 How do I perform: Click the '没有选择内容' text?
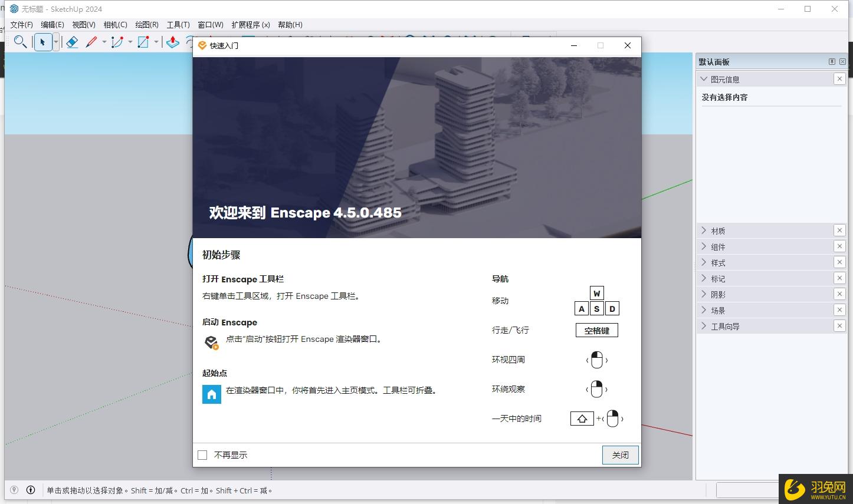click(724, 97)
